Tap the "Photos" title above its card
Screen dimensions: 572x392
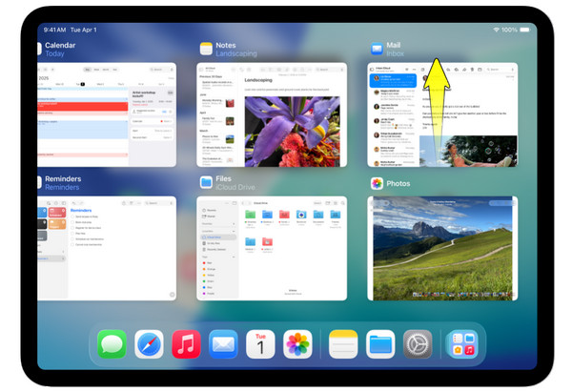point(398,183)
